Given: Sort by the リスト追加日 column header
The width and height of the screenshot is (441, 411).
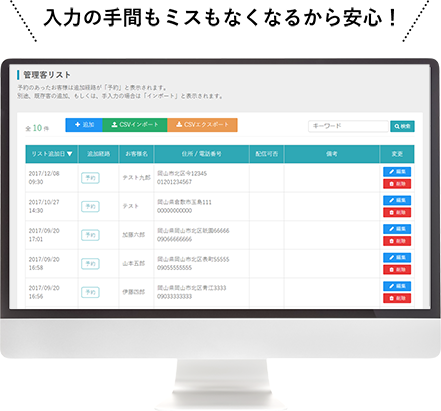Looking at the screenshot, I should (x=52, y=154).
